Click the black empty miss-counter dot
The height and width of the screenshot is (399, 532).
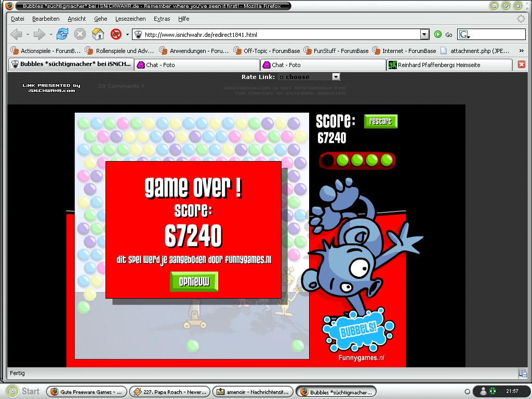[327, 160]
